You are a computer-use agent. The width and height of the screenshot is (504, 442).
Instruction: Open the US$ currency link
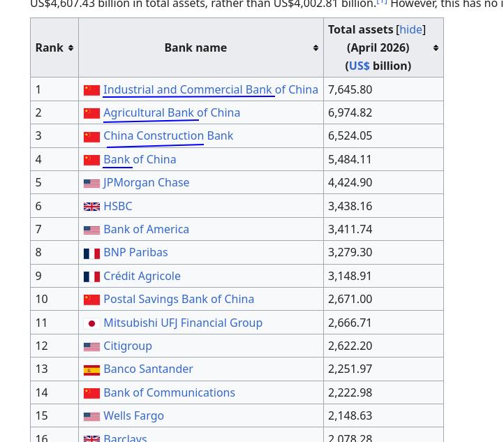point(359,66)
